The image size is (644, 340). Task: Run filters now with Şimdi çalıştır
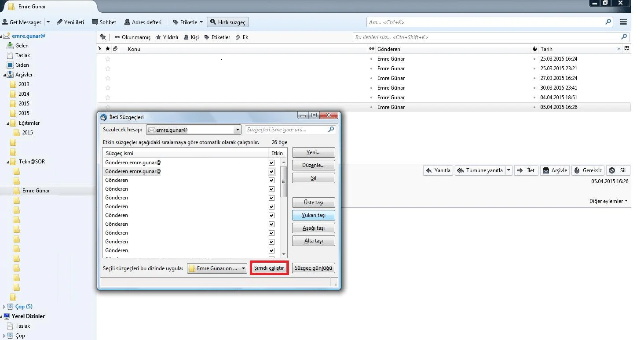click(x=269, y=268)
